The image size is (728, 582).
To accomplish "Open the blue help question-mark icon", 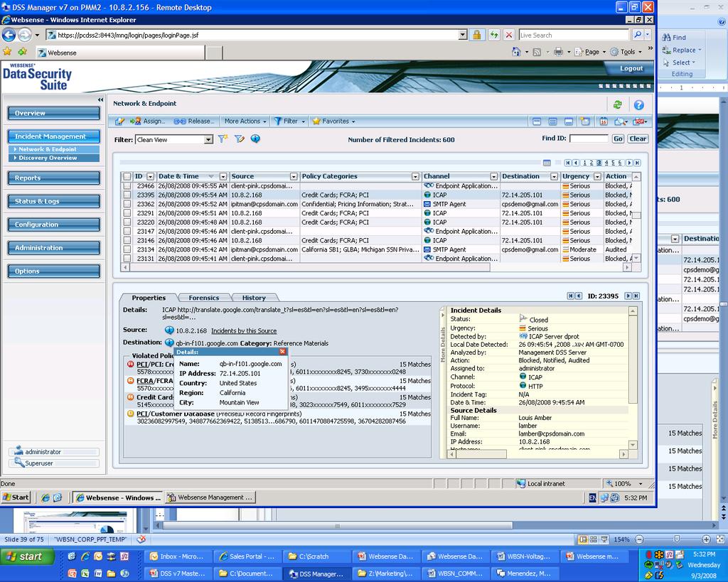I will click(x=639, y=105).
